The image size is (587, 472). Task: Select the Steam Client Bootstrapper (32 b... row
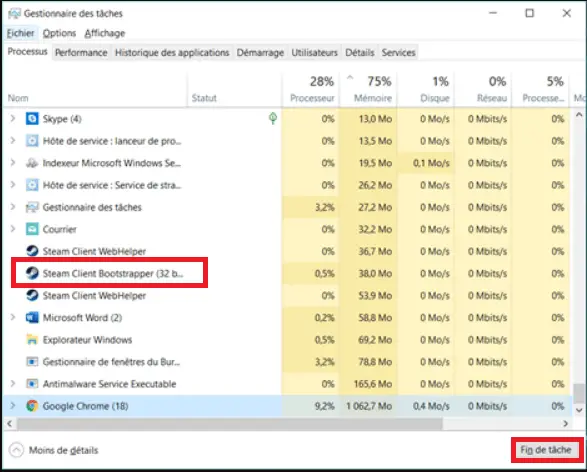(288, 273)
